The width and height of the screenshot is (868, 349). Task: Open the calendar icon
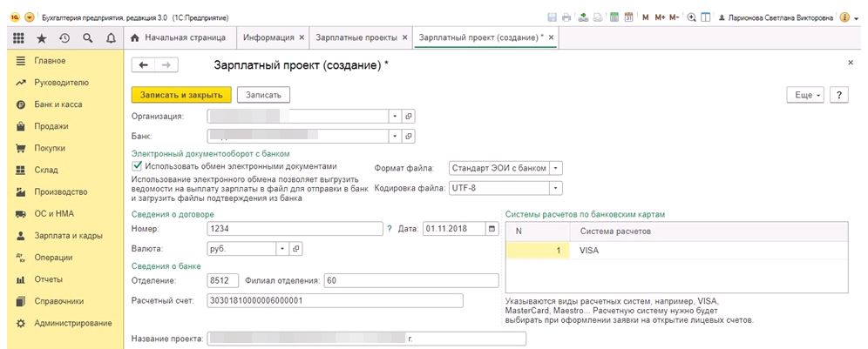coord(629,17)
